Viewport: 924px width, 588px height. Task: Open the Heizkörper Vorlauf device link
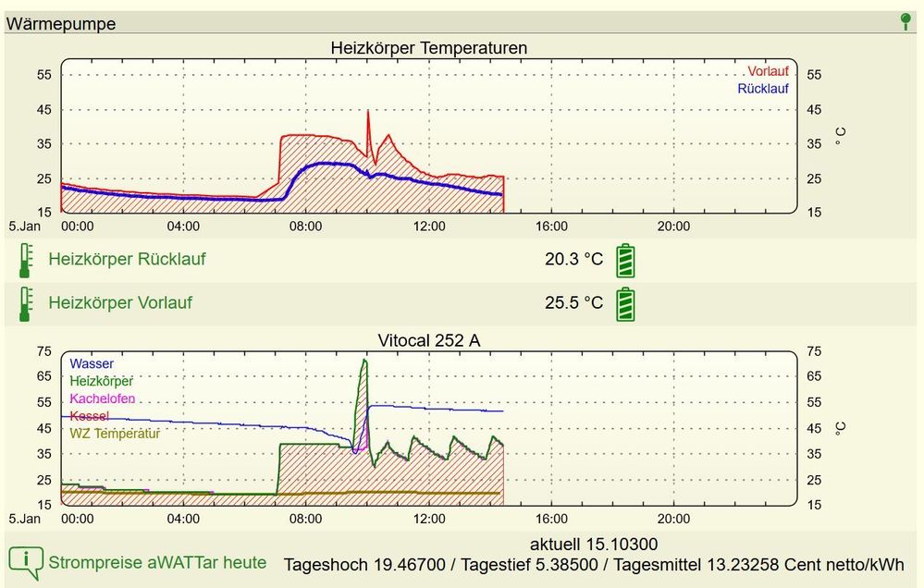click(120, 303)
